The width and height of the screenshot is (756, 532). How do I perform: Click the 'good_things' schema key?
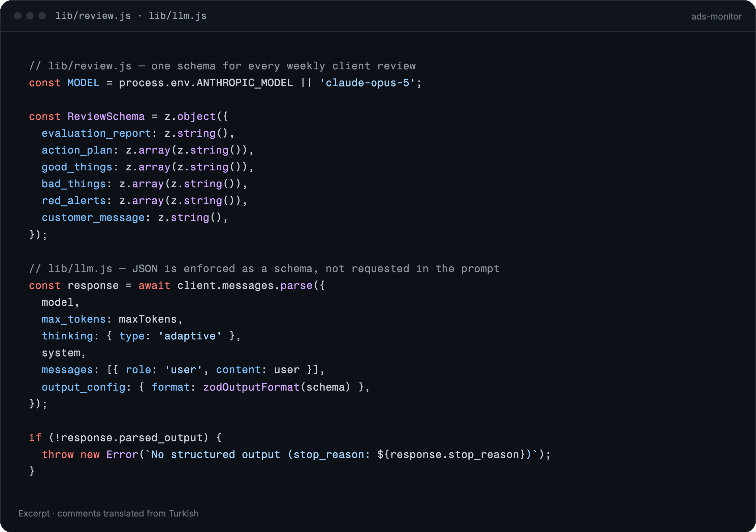coord(77,167)
